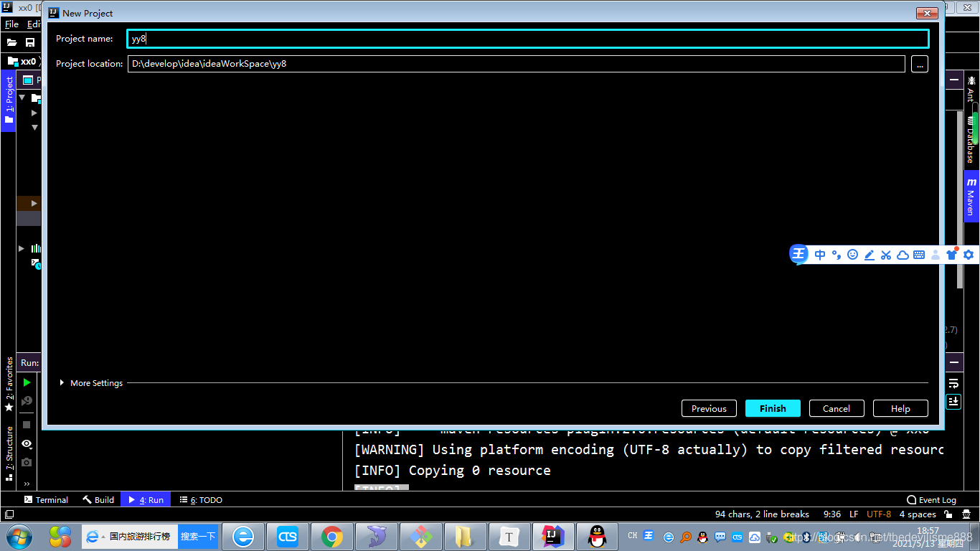Browse for project location with ellipsis button

click(x=920, y=64)
